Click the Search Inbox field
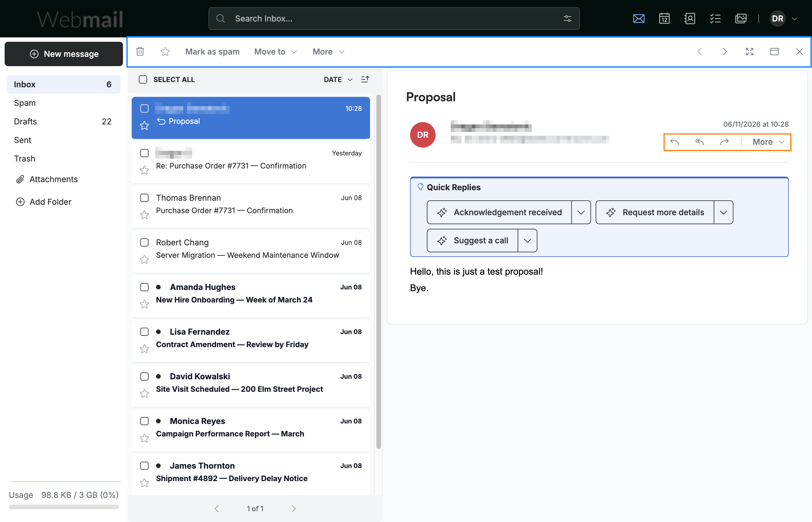The width and height of the screenshot is (812, 522). (394, 19)
